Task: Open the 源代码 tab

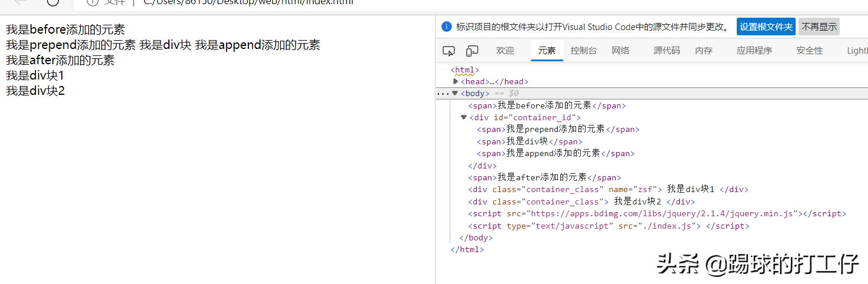Action: 666,51
